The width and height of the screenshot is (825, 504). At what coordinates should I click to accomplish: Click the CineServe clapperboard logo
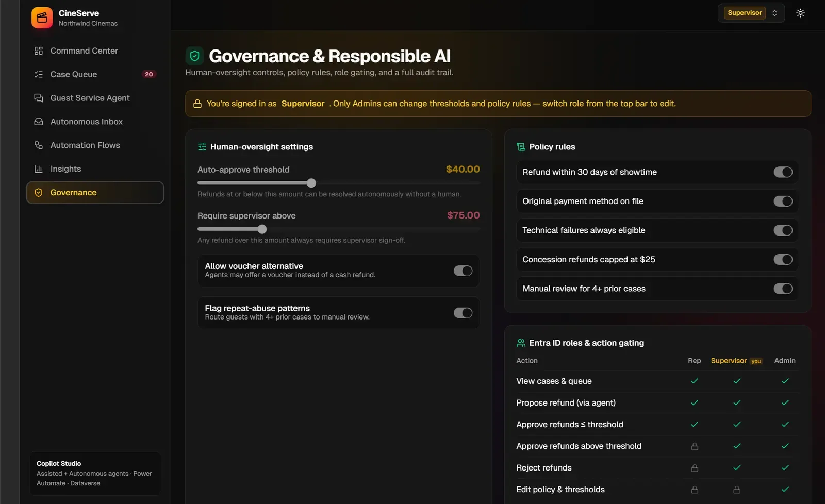point(42,18)
